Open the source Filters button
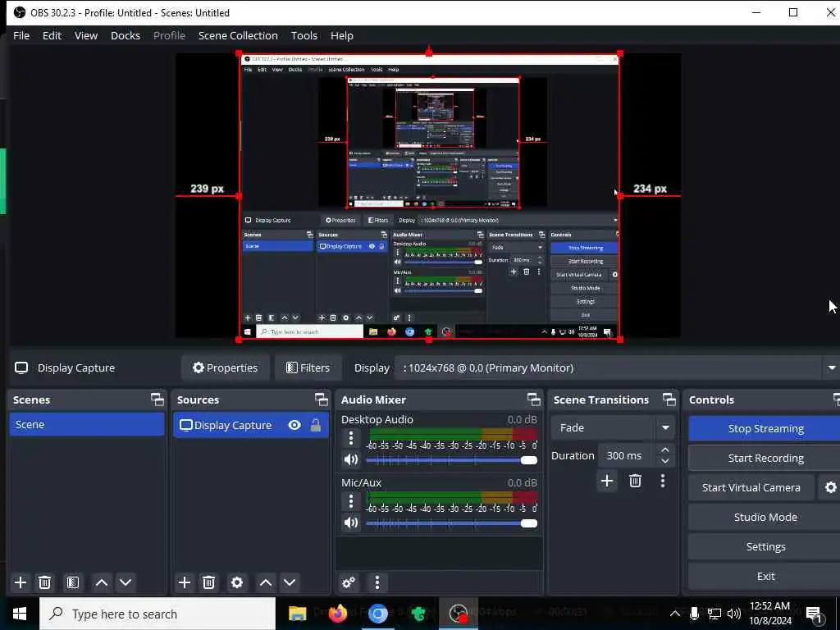This screenshot has width=840, height=630. pos(308,368)
